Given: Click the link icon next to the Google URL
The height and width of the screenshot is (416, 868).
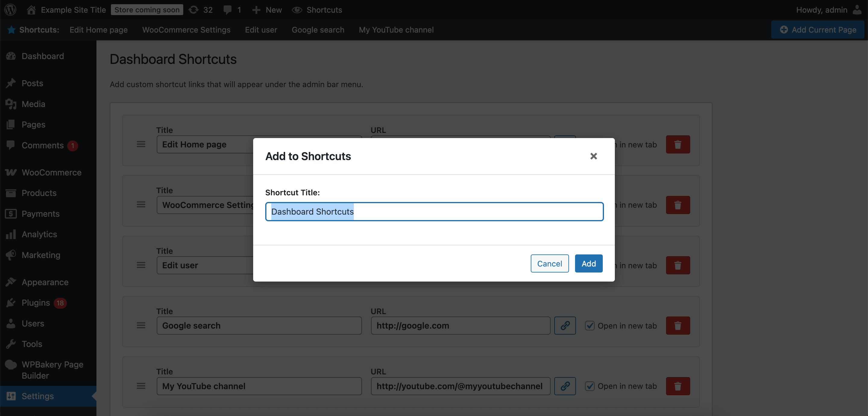Looking at the screenshot, I should click(x=565, y=325).
